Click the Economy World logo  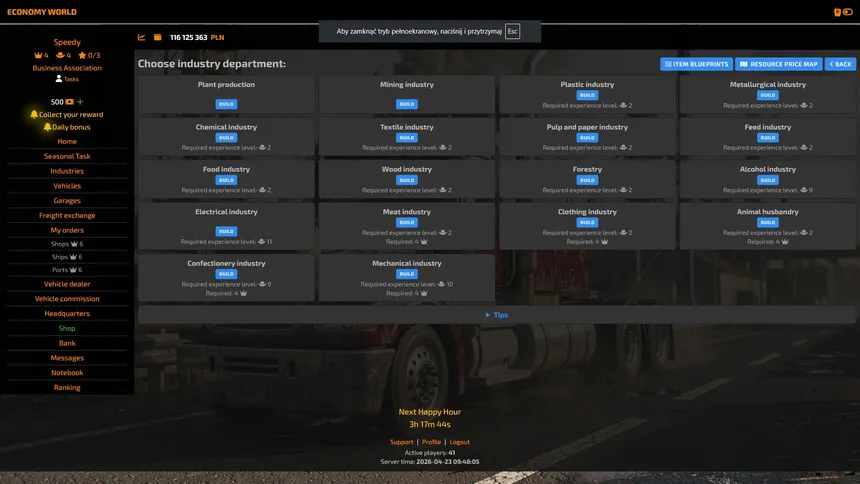pyautogui.click(x=42, y=12)
